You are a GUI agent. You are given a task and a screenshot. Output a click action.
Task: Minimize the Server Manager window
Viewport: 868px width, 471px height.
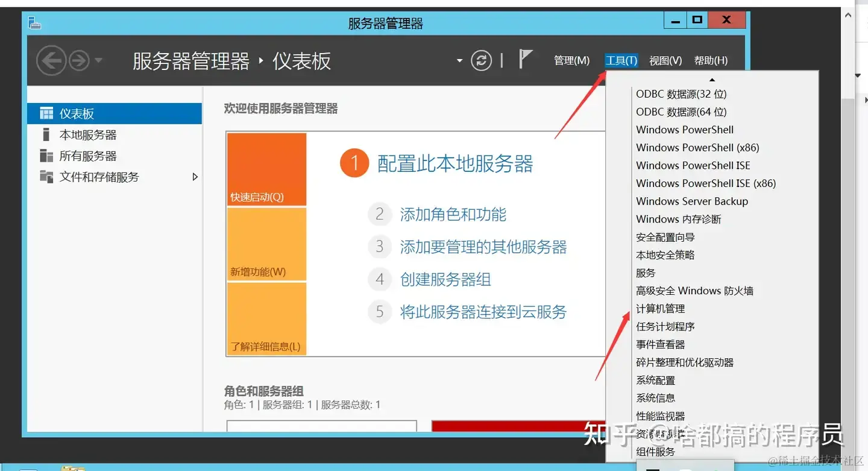click(676, 21)
